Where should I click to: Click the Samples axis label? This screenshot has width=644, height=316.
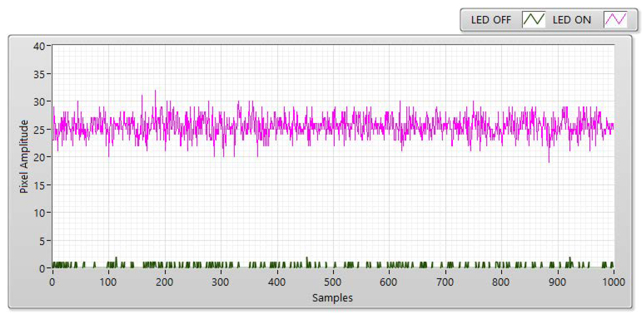click(332, 298)
